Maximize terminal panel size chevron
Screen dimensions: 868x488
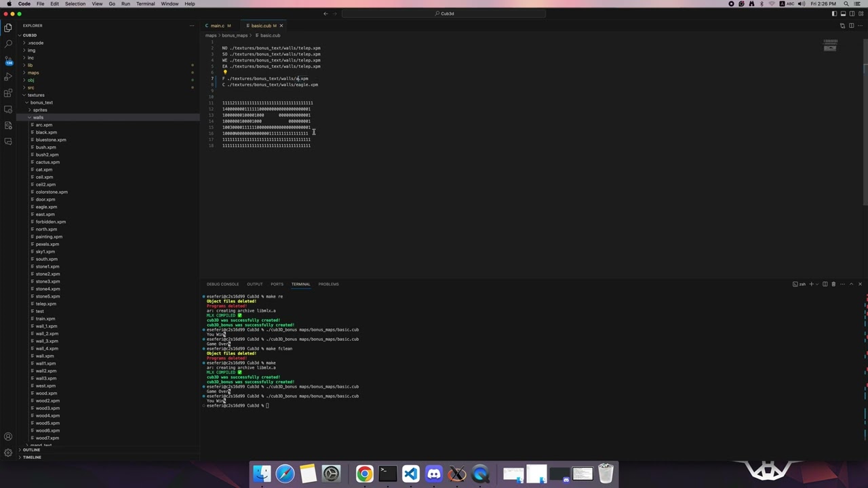click(x=851, y=284)
